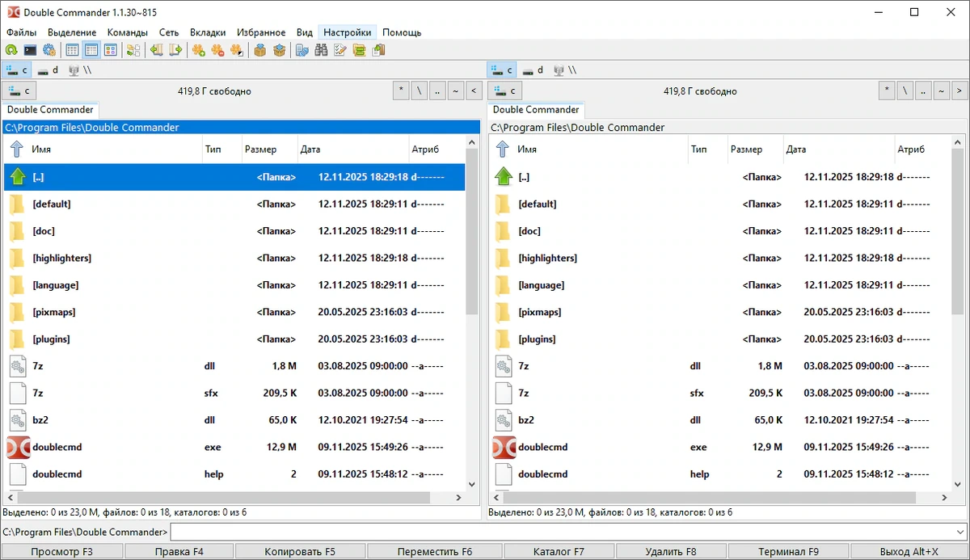Viewport: 970px width, 560px height.
Task: Toggle the brief list view toolbar icon
Action: click(x=72, y=50)
